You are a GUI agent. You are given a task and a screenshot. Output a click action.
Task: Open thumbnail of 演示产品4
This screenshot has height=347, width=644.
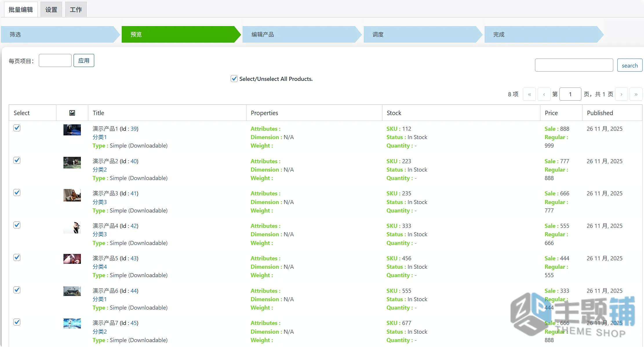[x=72, y=228]
